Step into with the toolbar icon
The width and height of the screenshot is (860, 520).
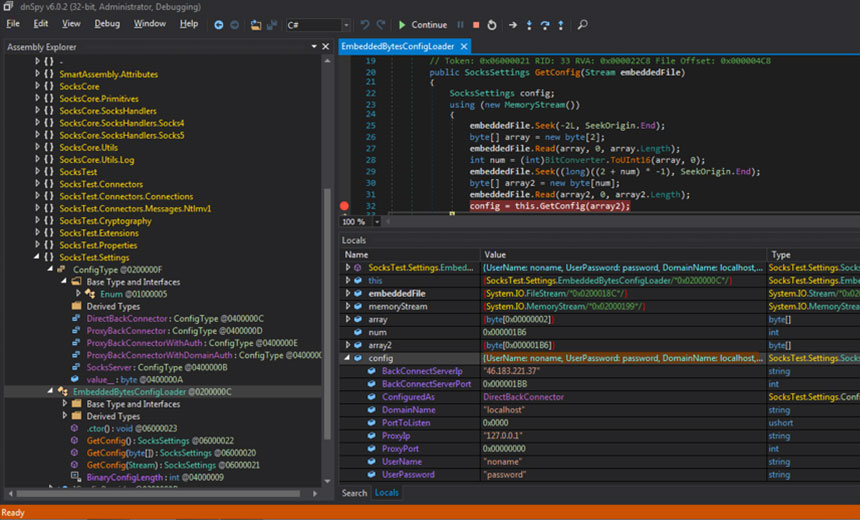click(x=529, y=25)
